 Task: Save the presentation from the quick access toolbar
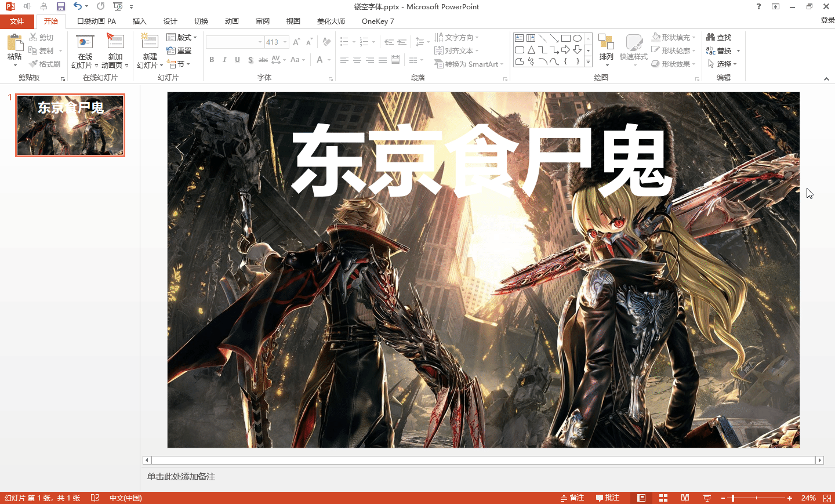(x=61, y=6)
